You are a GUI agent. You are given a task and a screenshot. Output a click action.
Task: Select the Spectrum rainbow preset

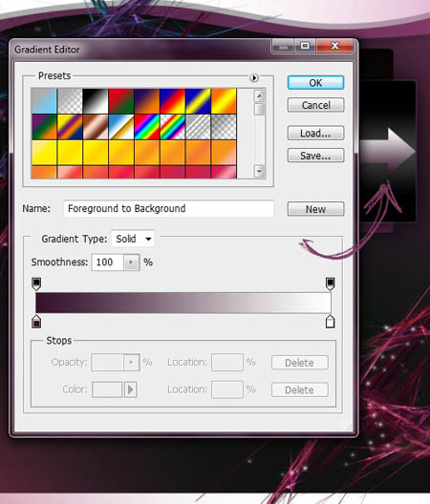147,127
